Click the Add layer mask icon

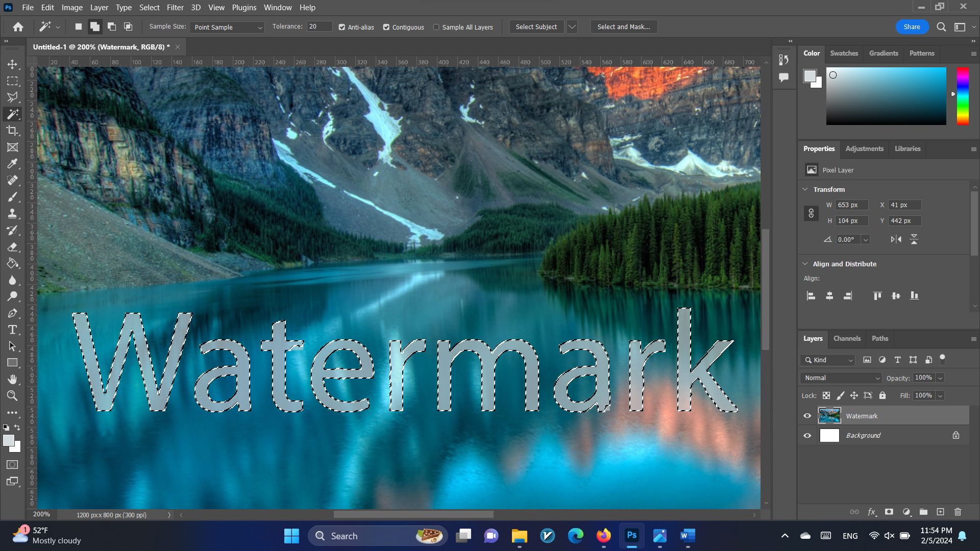889,512
